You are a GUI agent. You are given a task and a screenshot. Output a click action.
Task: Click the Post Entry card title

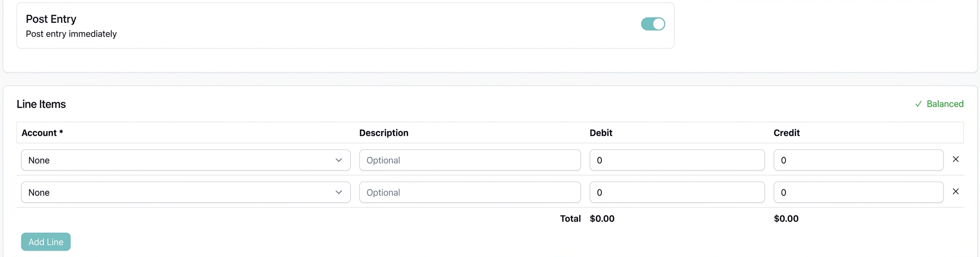[x=51, y=19]
